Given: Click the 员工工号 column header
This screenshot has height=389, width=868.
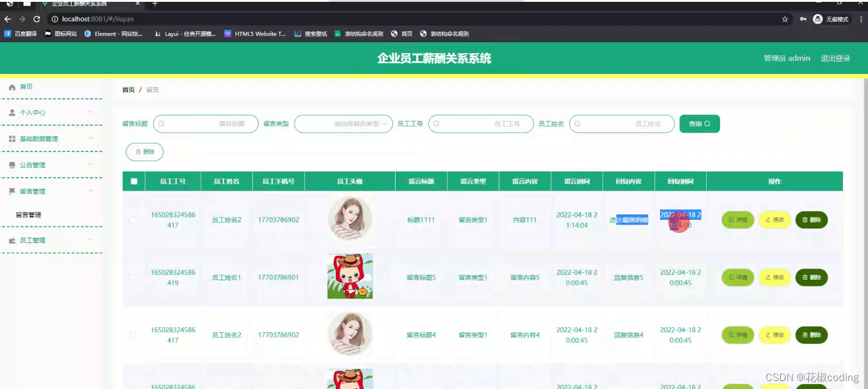Looking at the screenshot, I should coord(173,181).
